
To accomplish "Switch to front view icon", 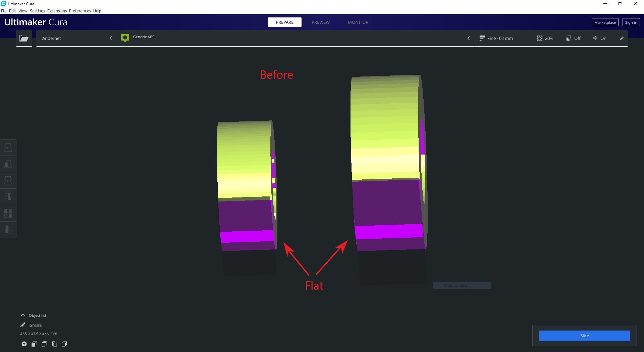I will (x=34, y=344).
